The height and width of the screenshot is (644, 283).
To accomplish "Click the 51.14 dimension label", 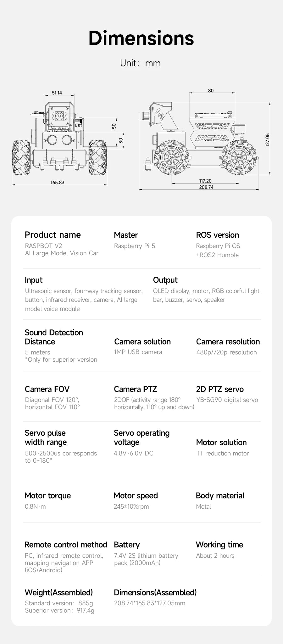I will pyautogui.click(x=57, y=93).
